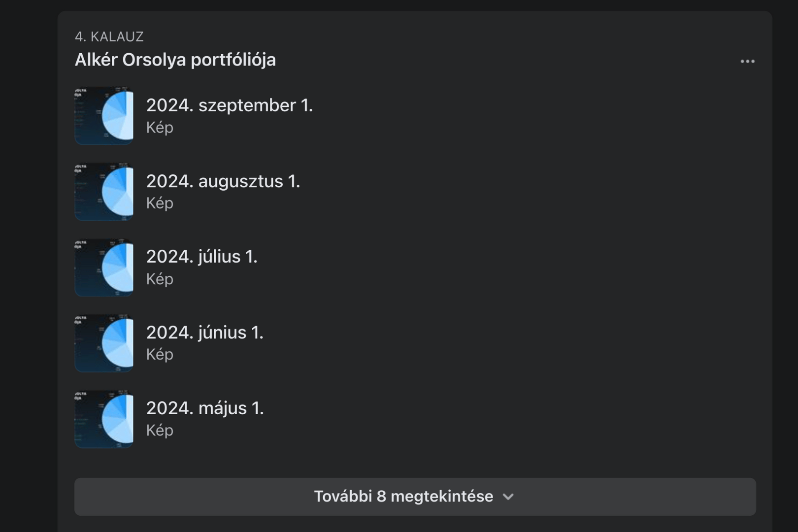This screenshot has width=798, height=532.
Task: Click the "Kép" label under augusztus 1.
Action: 160,203
